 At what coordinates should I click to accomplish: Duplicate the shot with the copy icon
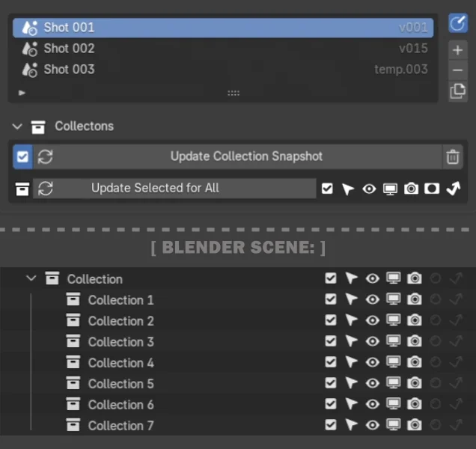click(x=458, y=91)
